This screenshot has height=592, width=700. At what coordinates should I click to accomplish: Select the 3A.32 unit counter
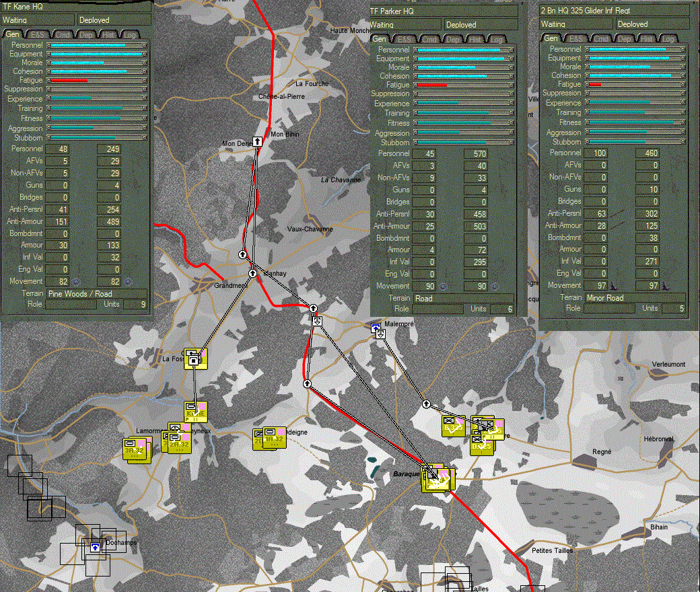[x=135, y=448]
